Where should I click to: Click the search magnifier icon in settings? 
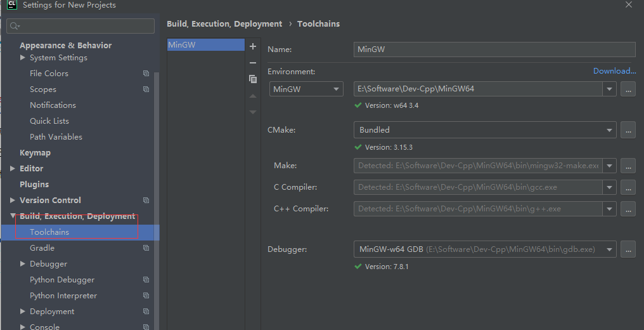pyautogui.click(x=15, y=26)
